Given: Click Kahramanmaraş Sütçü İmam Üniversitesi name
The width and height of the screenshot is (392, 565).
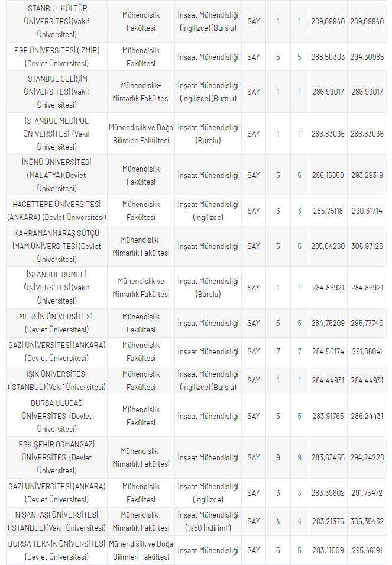Looking at the screenshot, I should coord(57,246).
